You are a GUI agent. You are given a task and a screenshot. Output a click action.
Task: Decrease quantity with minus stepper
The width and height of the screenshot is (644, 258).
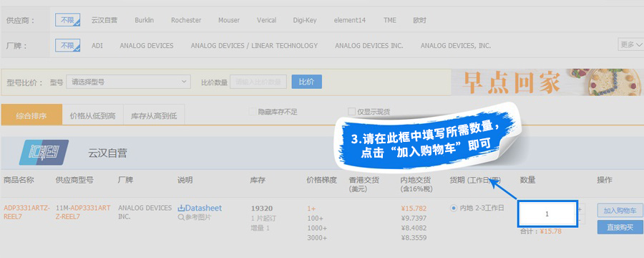(580, 221)
